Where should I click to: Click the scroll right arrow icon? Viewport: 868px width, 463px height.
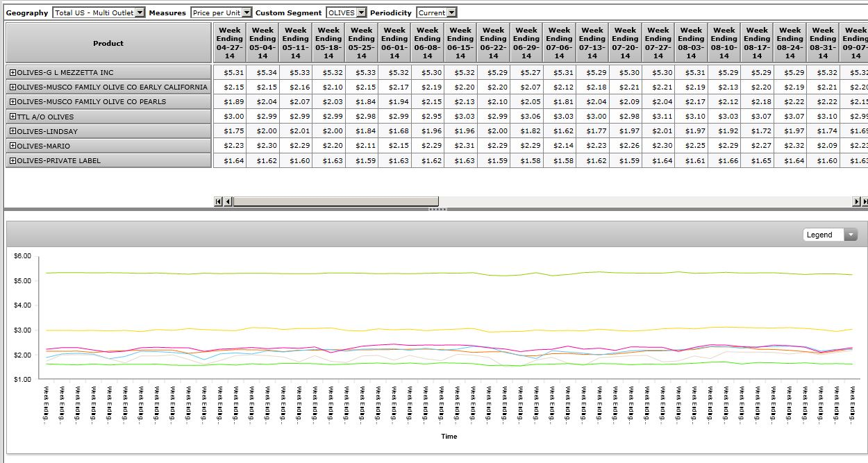(856, 201)
